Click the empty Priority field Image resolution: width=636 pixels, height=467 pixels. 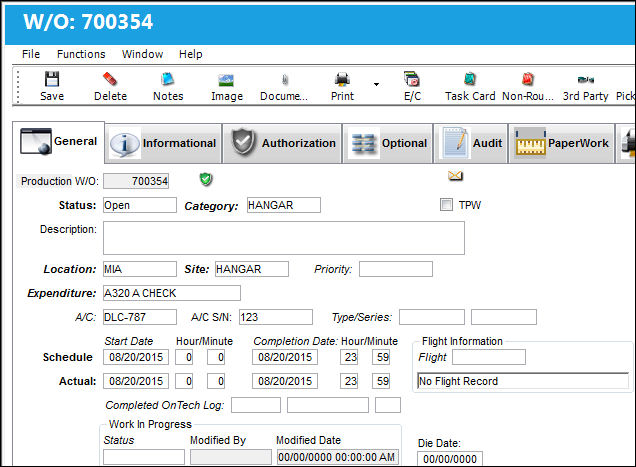pos(395,269)
